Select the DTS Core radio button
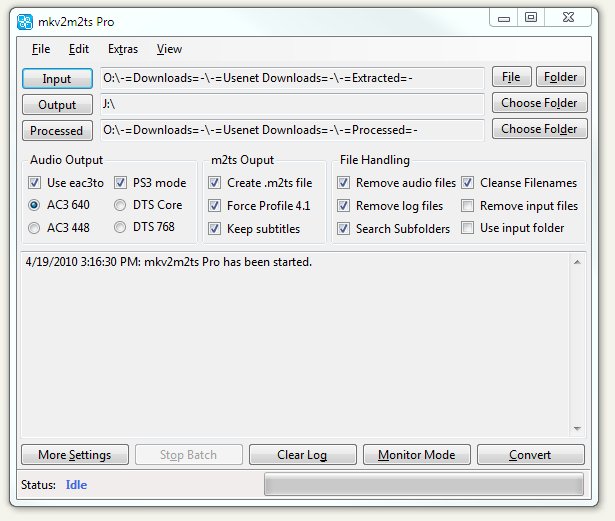Image resolution: width=615 pixels, height=521 pixels. click(120, 205)
